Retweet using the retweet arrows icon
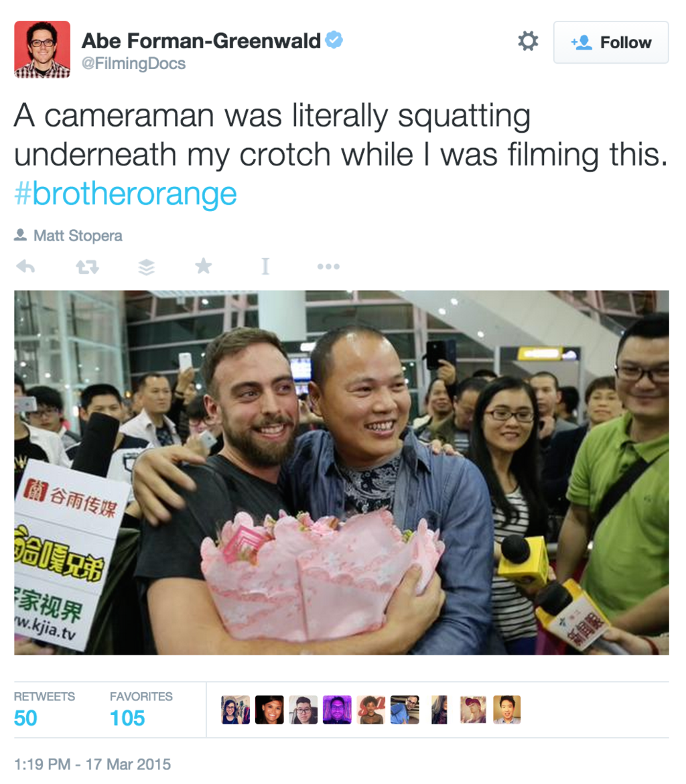 point(88,267)
